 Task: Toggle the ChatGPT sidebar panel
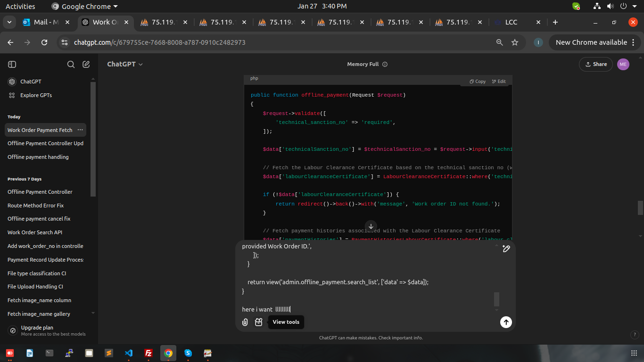[x=12, y=65]
